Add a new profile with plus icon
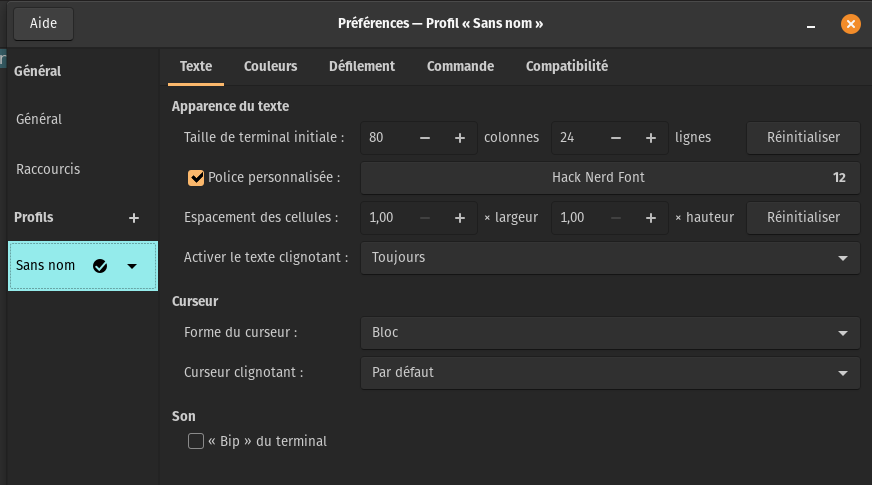872x485 pixels. [x=133, y=218]
